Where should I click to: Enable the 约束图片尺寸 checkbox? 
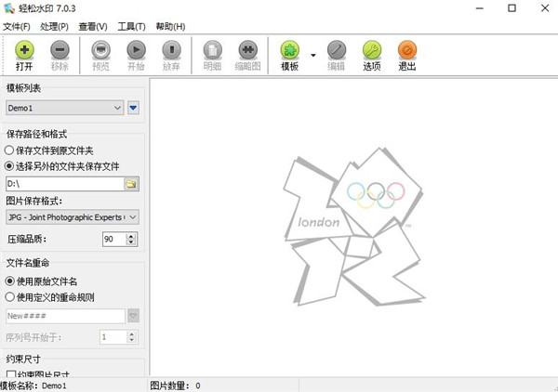tap(11, 374)
